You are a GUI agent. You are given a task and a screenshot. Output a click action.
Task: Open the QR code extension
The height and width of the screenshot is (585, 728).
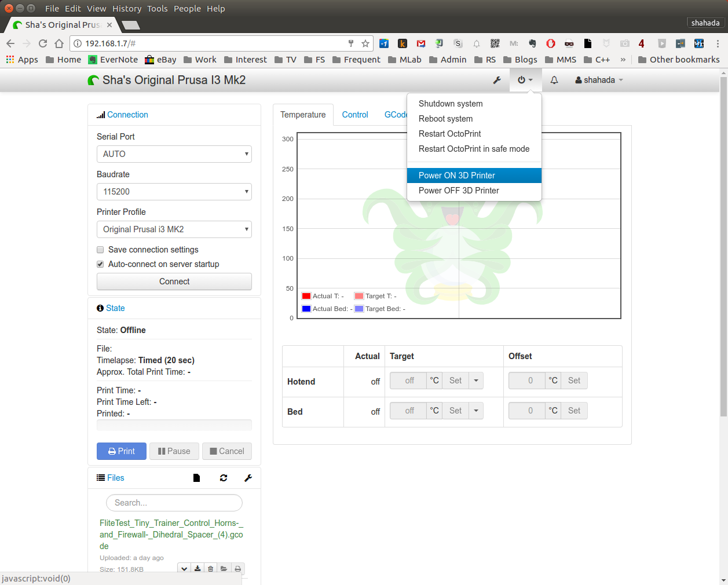(495, 43)
